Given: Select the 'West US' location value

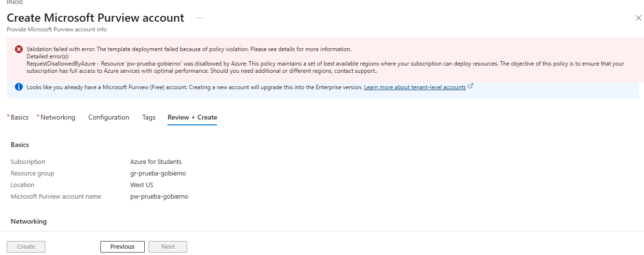Looking at the screenshot, I should coord(142,185).
